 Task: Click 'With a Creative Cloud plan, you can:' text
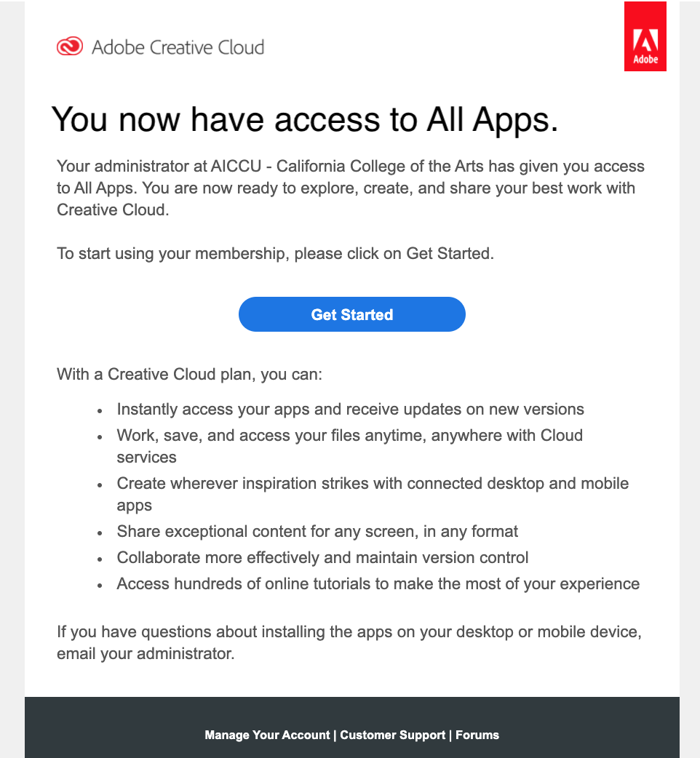(189, 374)
